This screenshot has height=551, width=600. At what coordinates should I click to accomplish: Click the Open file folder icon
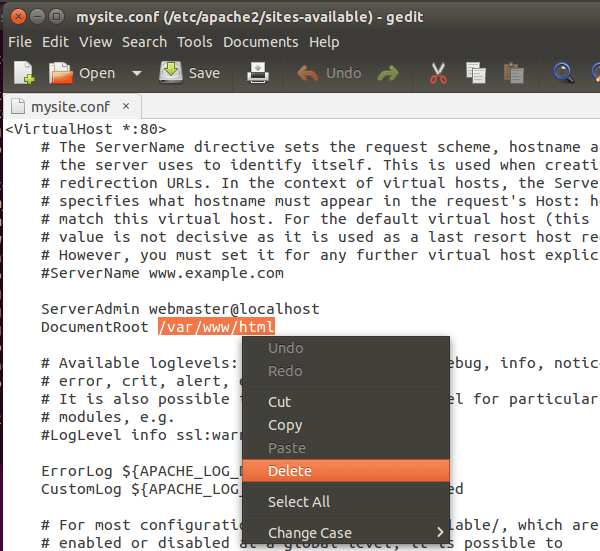(x=62, y=73)
